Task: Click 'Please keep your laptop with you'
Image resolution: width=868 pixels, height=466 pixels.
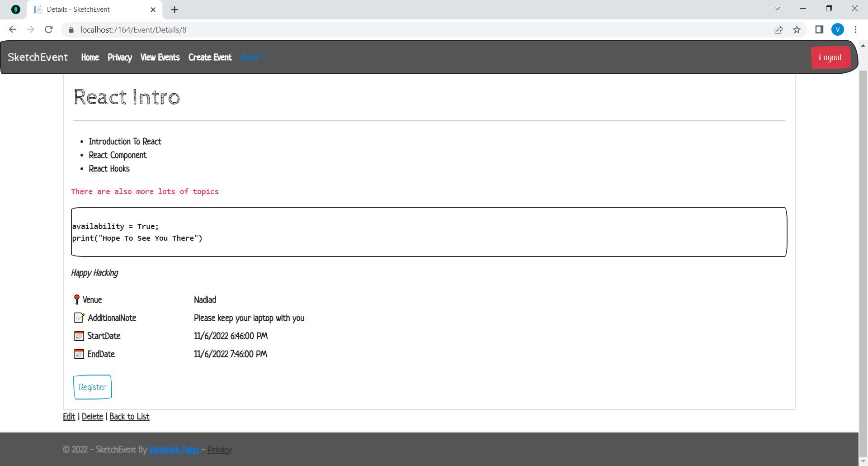Action: 249,318
